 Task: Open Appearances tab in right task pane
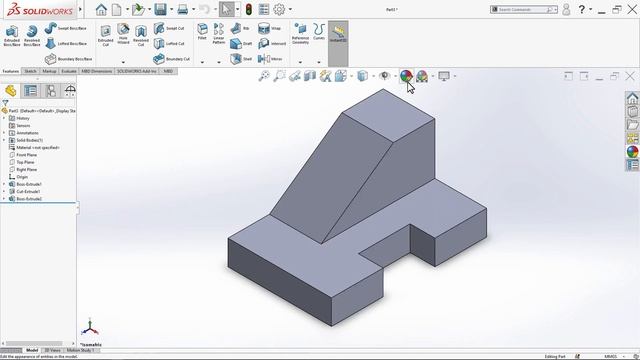pos(632,151)
